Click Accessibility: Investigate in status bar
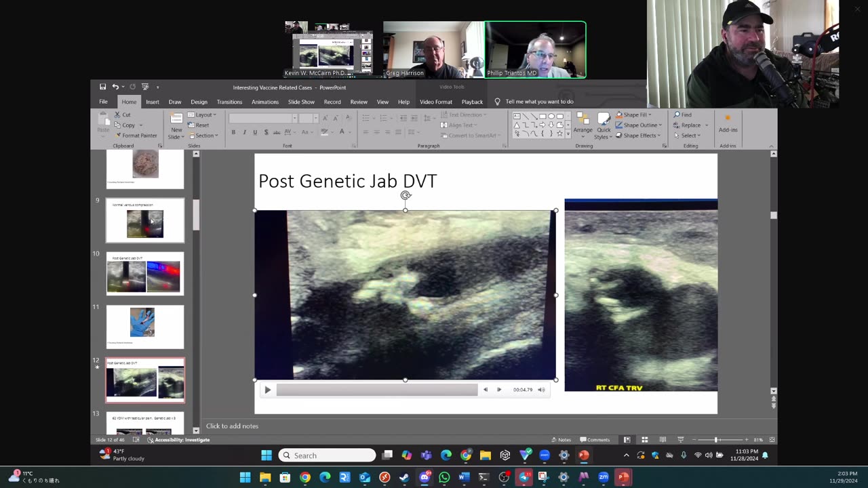 coord(179,440)
